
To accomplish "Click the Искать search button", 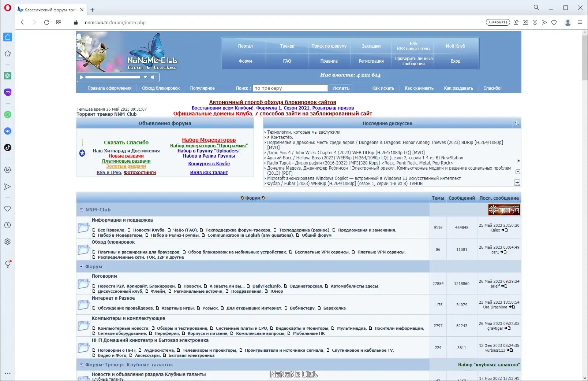I will (x=341, y=88).
